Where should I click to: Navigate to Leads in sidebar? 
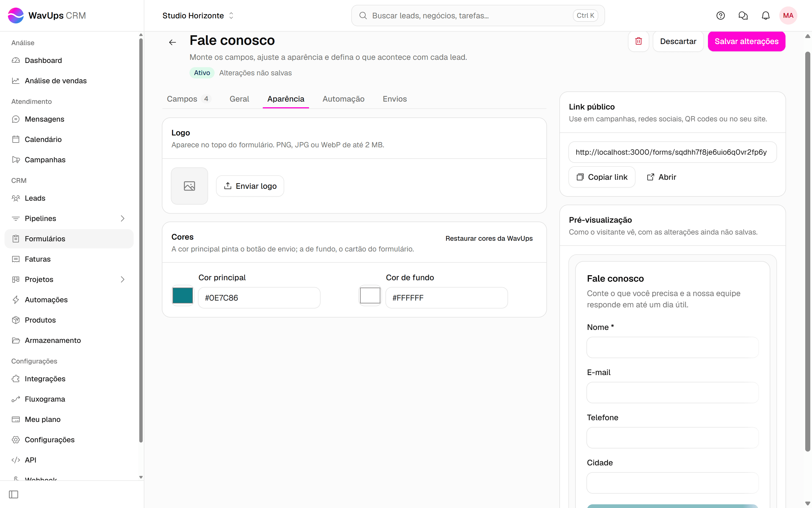(69, 198)
